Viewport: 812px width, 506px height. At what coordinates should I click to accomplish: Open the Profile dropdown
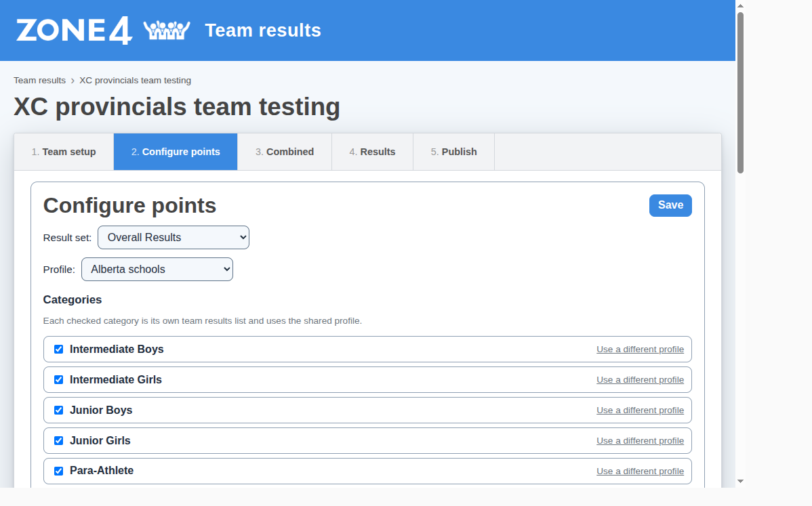(157, 270)
